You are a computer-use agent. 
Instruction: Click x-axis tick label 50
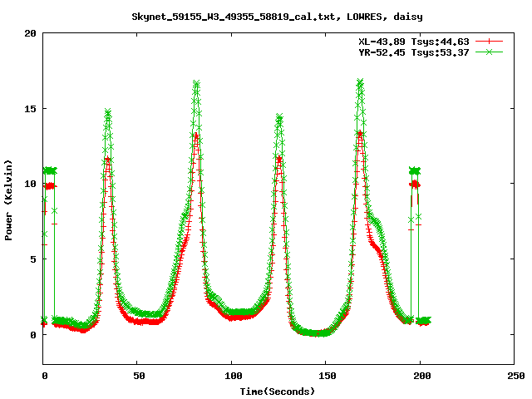coord(139,376)
